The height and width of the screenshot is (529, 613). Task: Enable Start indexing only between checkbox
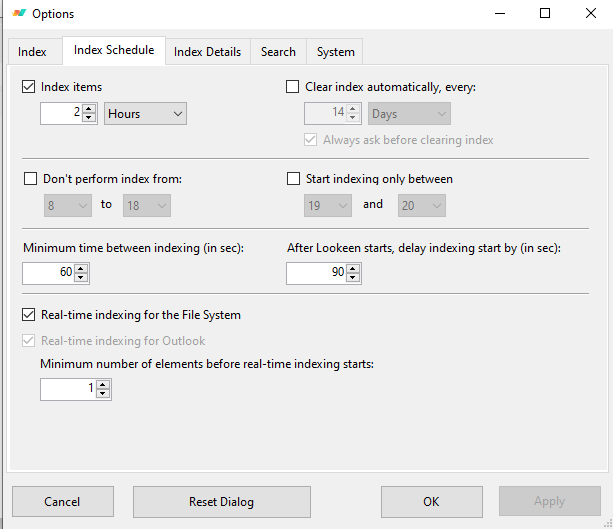click(293, 179)
